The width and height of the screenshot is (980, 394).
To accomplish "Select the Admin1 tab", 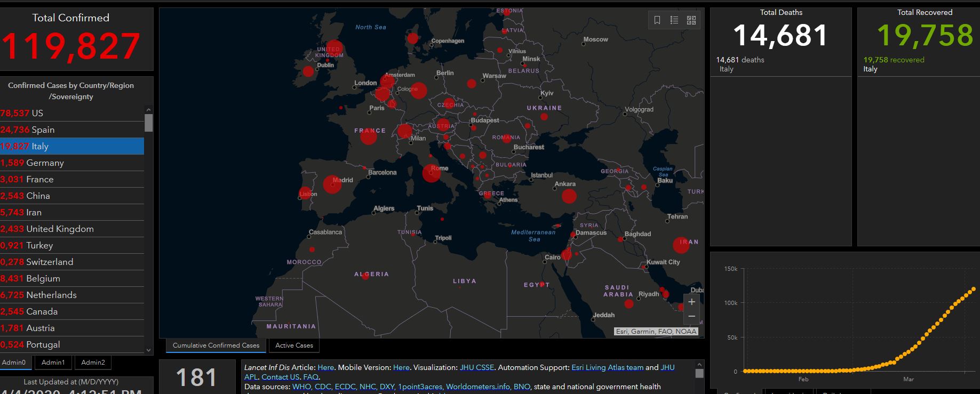I will coord(53,363).
